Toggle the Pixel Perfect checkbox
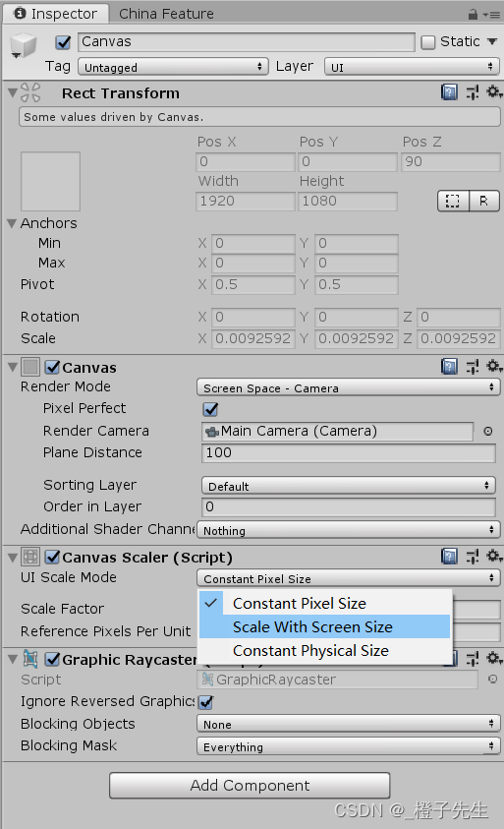504x829 pixels. click(210, 409)
